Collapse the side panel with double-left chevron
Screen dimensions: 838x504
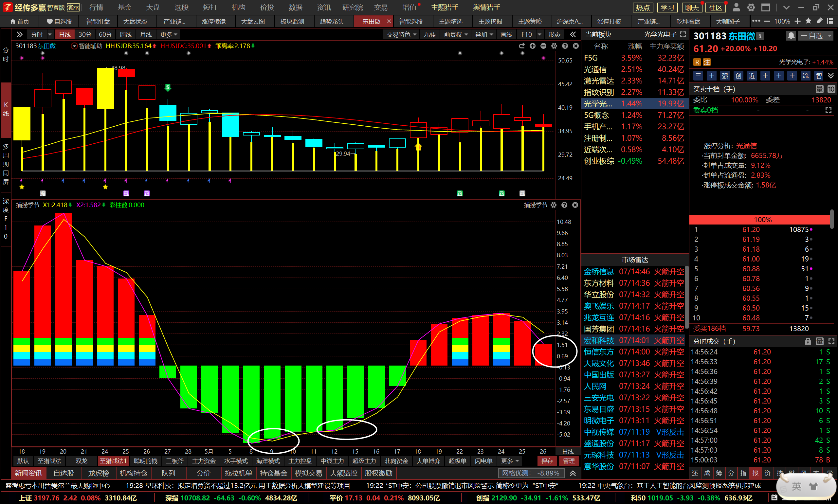(x=573, y=34)
